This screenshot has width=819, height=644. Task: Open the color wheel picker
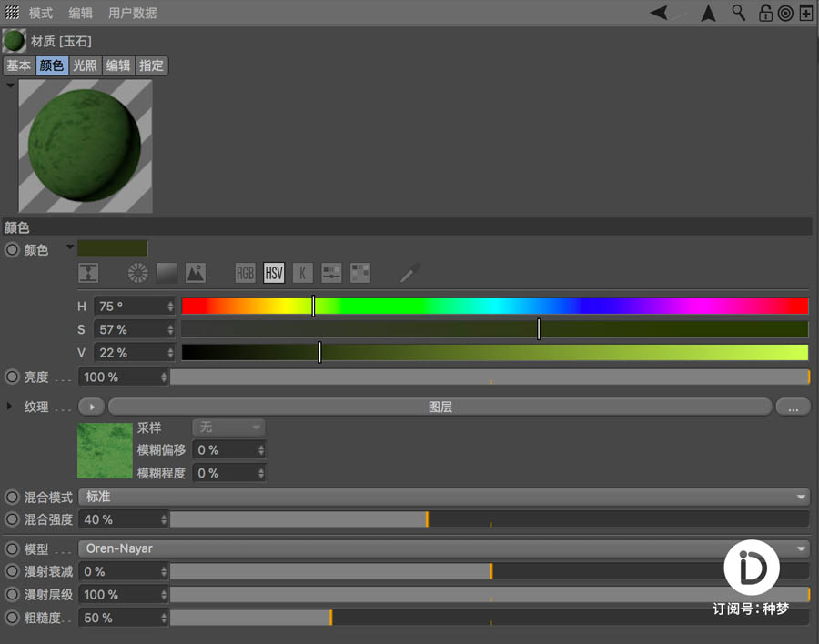coord(138,273)
